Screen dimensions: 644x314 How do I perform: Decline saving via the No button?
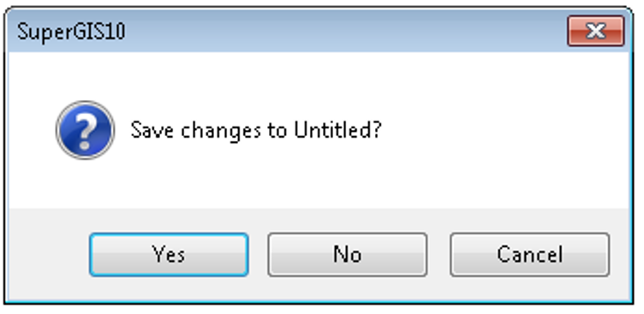(x=348, y=254)
